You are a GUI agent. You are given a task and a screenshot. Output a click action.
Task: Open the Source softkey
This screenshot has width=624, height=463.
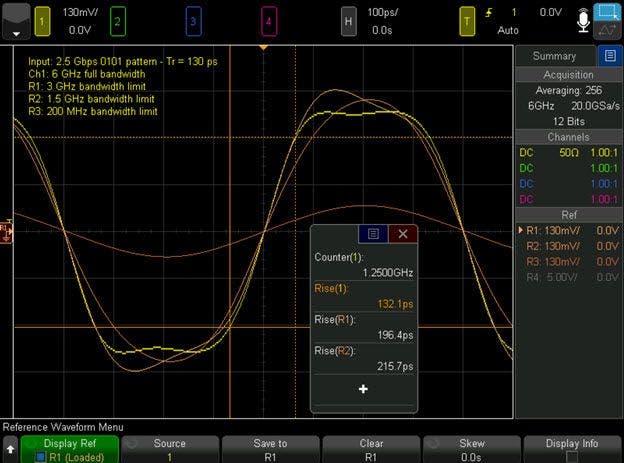pyautogui.click(x=170, y=449)
